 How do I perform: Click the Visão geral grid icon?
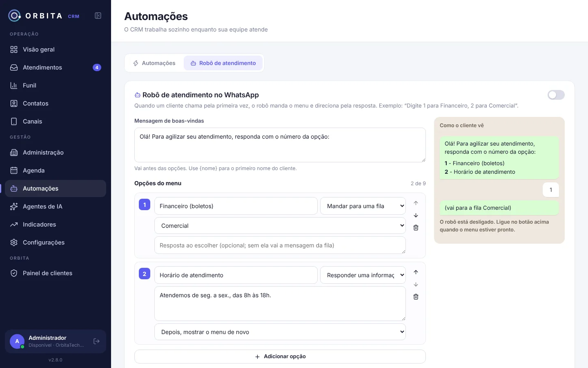[14, 49]
